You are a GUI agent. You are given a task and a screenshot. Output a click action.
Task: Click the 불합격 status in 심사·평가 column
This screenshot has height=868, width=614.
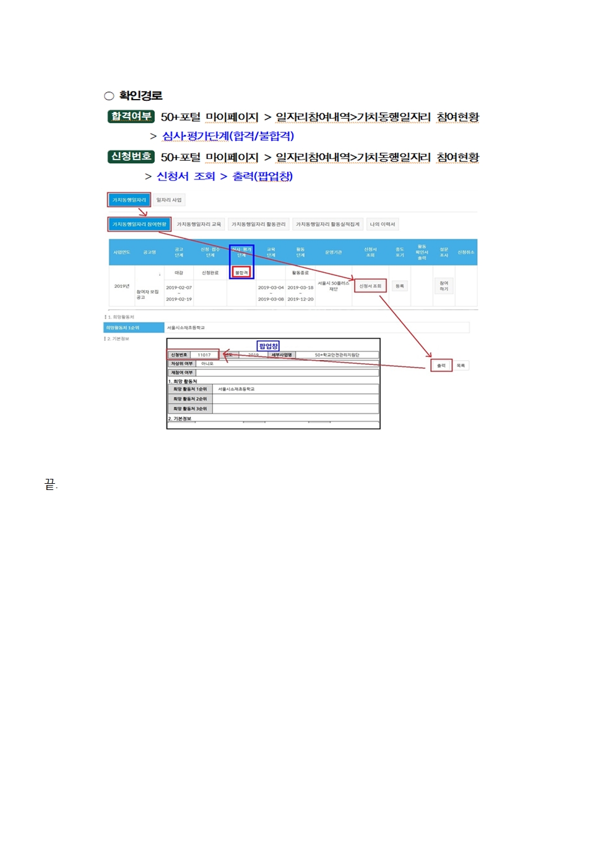[241, 272]
